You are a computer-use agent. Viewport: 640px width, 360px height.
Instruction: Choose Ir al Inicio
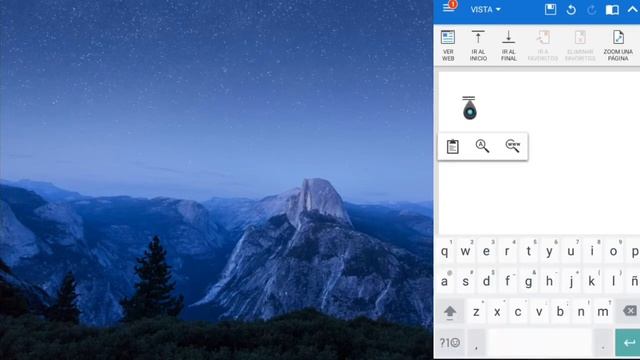coord(478,45)
